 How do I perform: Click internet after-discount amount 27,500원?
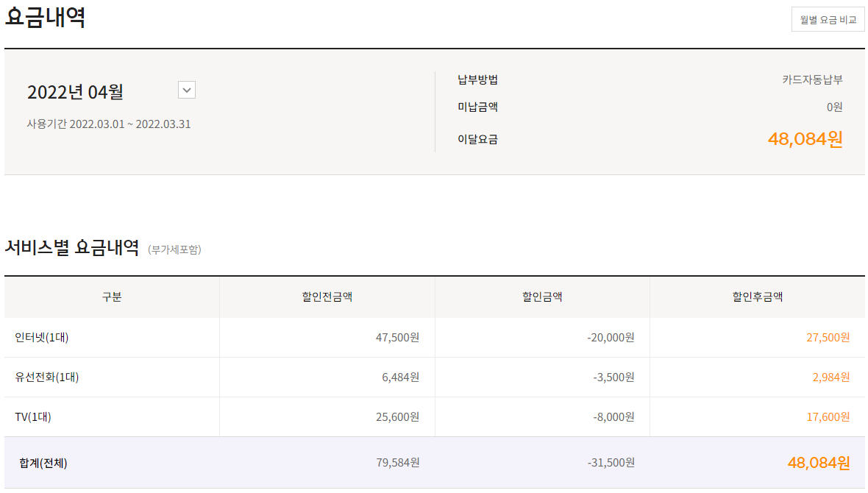click(x=828, y=338)
